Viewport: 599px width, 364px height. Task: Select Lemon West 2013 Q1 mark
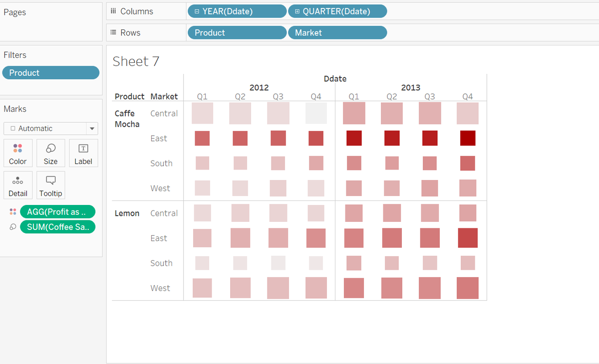click(354, 288)
